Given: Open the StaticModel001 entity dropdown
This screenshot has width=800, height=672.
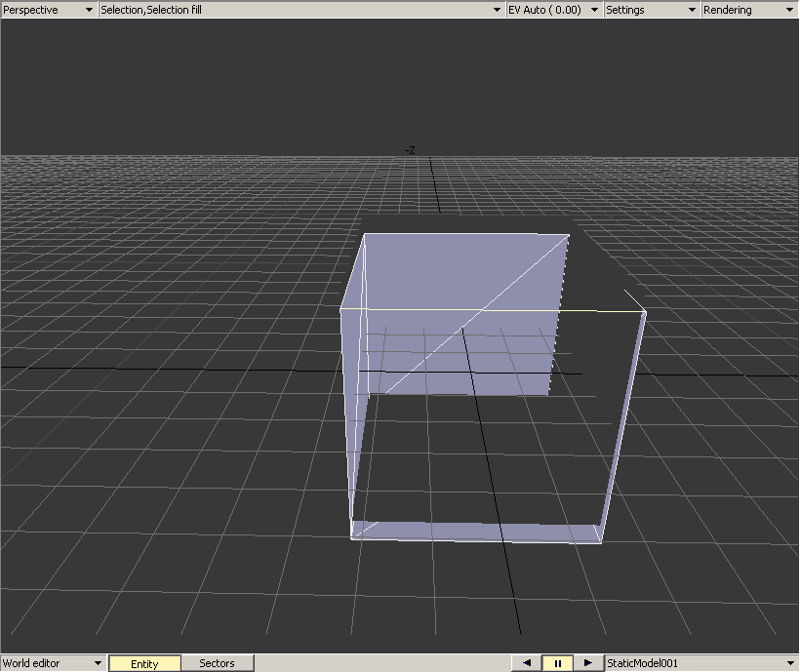Looking at the screenshot, I should click(701, 663).
